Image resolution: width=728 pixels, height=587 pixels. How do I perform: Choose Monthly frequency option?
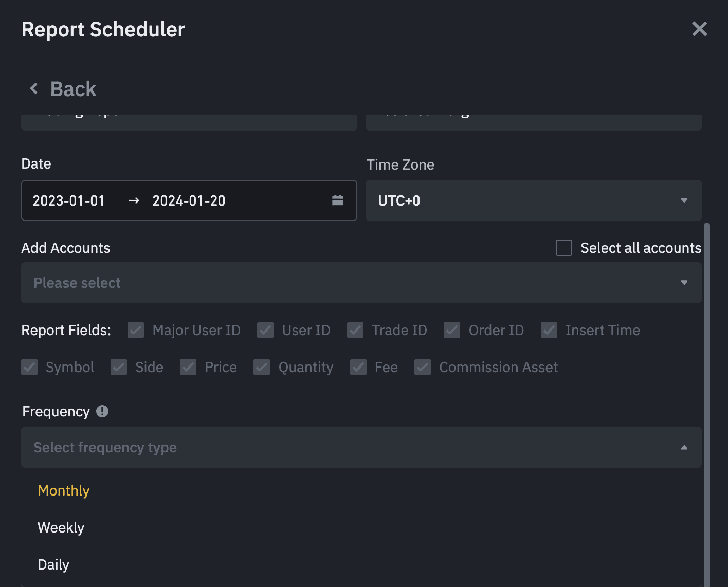tap(64, 490)
